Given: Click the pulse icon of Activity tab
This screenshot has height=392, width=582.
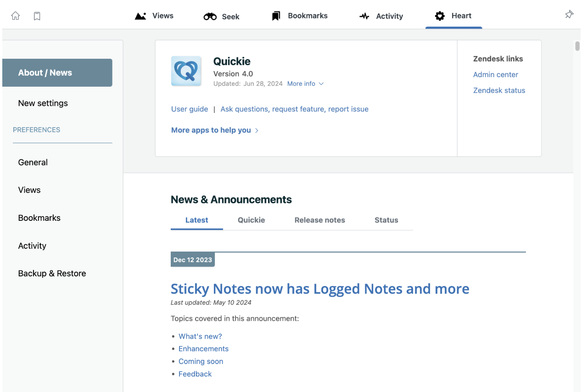Looking at the screenshot, I should 364,17.
